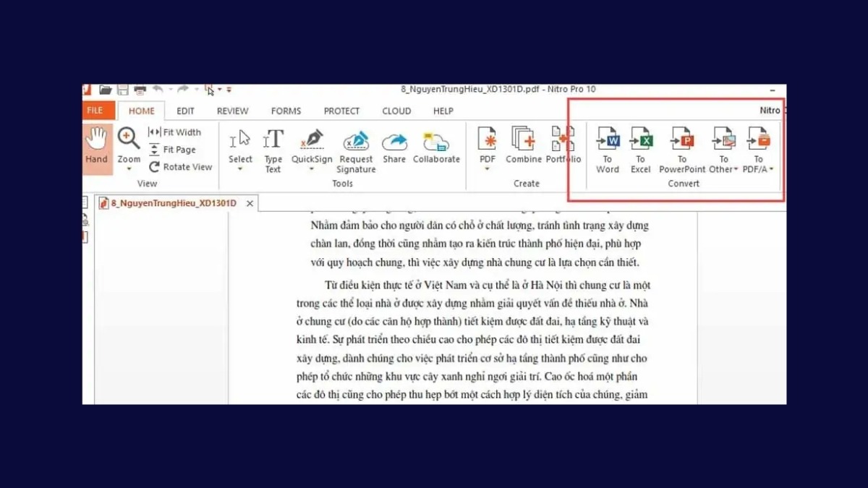The image size is (868, 488).
Task: Switch to the PROTECT ribbon tab
Action: click(342, 111)
